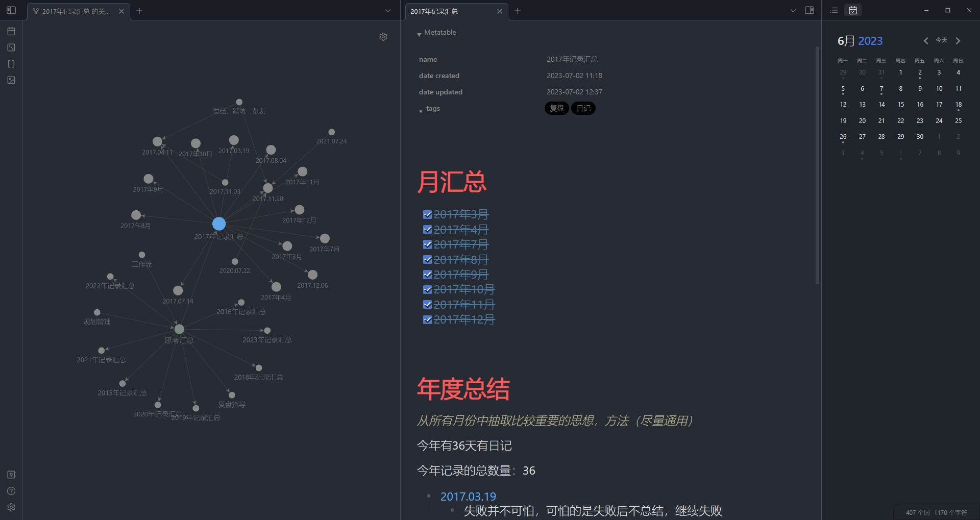This screenshot has height=520, width=980.
Task: Open help icon in ribbon
Action: (x=11, y=491)
